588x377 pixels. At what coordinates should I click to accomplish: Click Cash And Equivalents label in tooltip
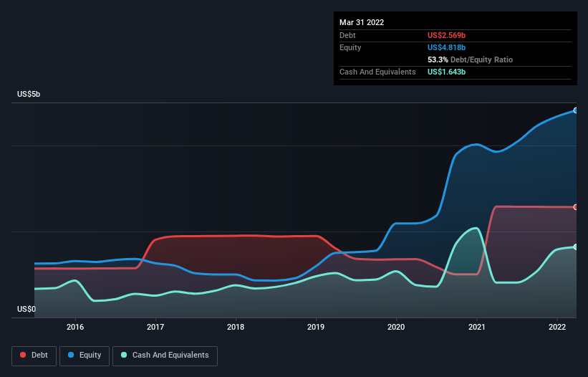[377, 72]
